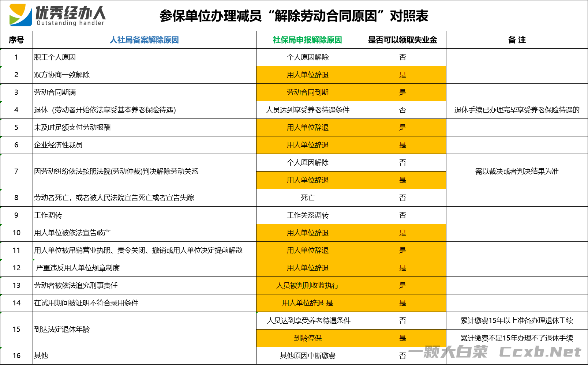Select the 工作关系调转 cell
Viewport: 588px width, 365px height.
307,215
